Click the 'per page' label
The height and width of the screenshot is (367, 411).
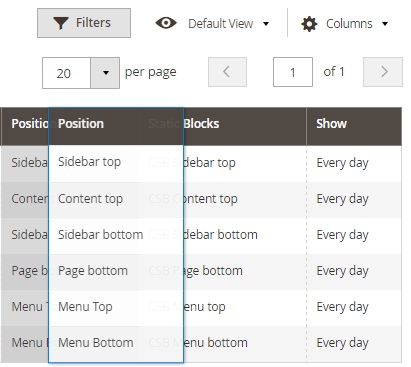(150, 73)
